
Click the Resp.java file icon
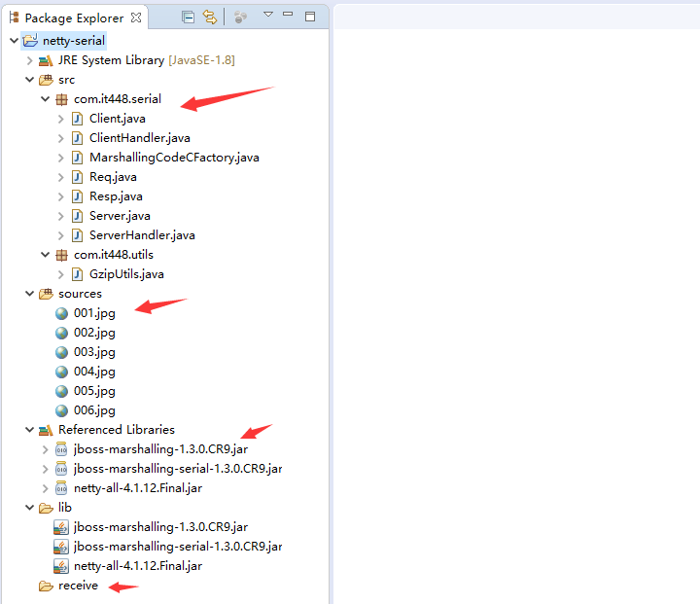(77, 196)
